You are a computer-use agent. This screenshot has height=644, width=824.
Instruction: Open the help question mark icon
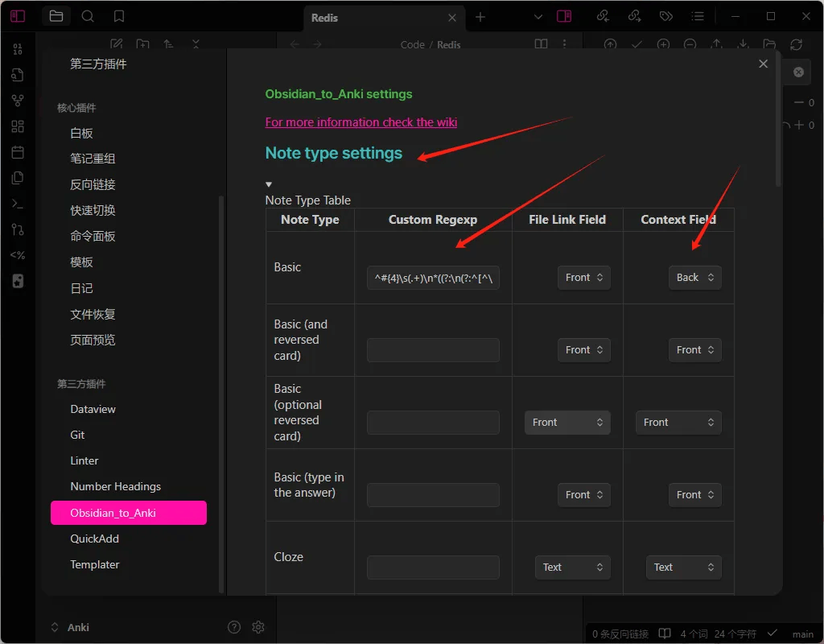(234, 626)
